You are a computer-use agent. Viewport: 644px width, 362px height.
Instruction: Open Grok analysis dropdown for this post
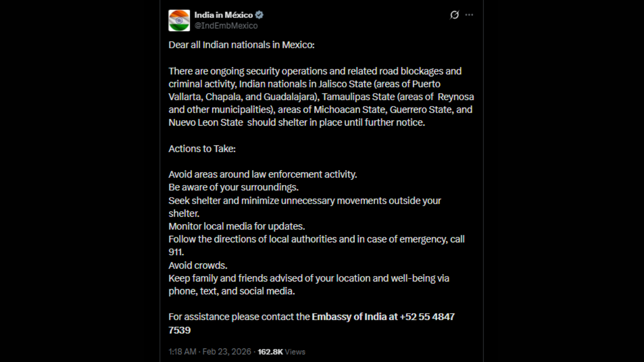point(454,15)
